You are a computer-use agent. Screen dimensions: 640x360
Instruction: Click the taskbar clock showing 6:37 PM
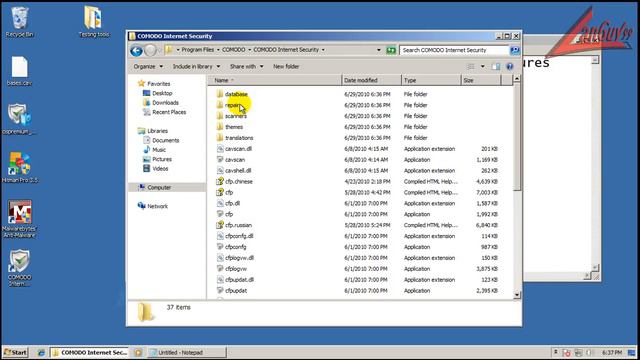[612, 352]
